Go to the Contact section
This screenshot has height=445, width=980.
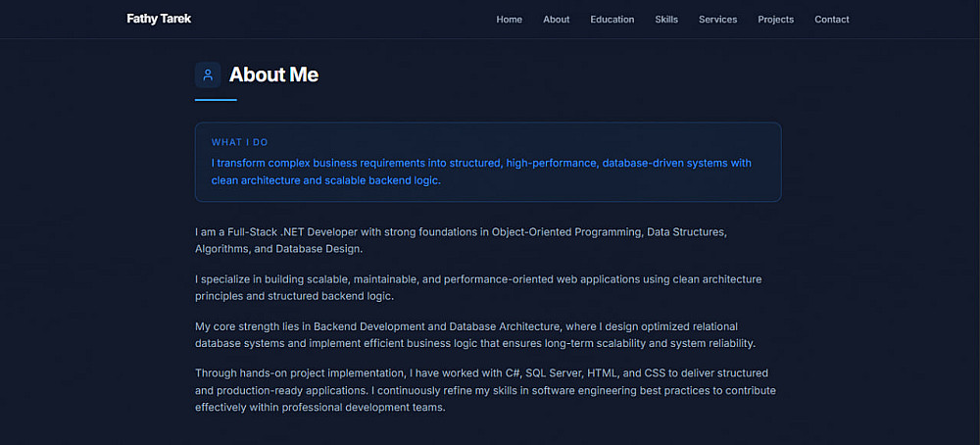pos(832,20)
